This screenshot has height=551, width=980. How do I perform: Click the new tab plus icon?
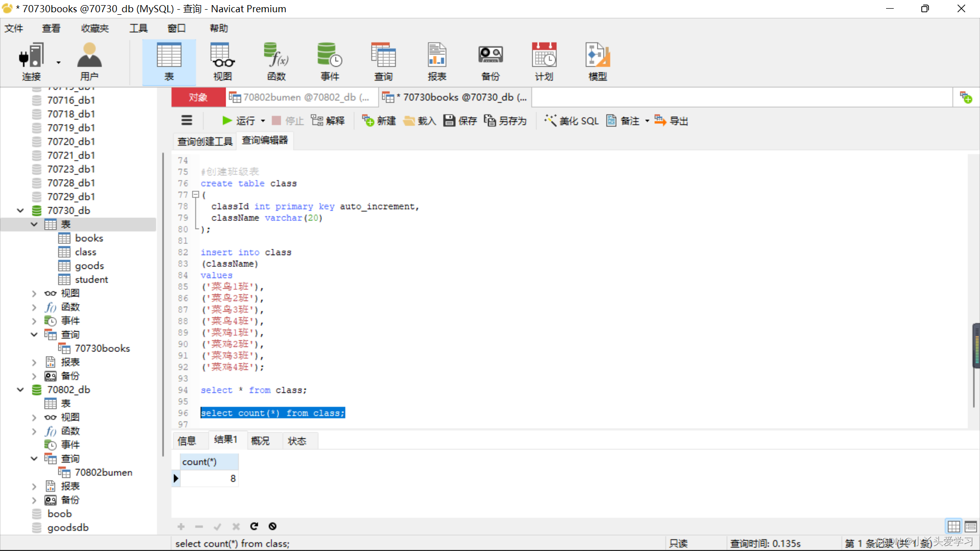tap(966, 97)
